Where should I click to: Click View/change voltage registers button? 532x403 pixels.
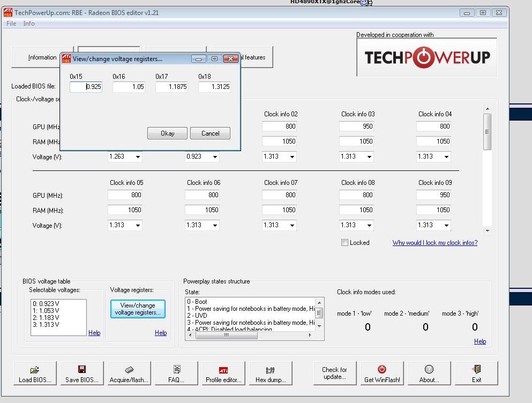[138, 309]
